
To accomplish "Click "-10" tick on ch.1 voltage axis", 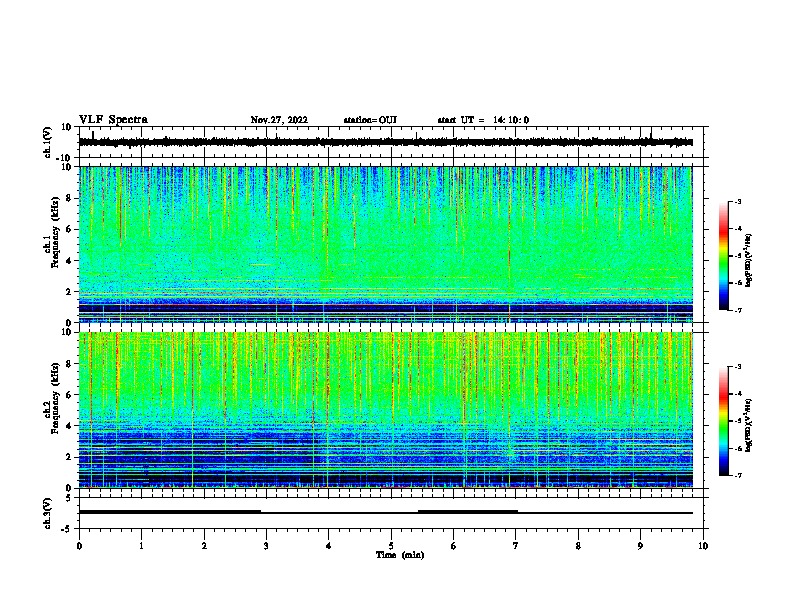I will [x=65, y=158].
